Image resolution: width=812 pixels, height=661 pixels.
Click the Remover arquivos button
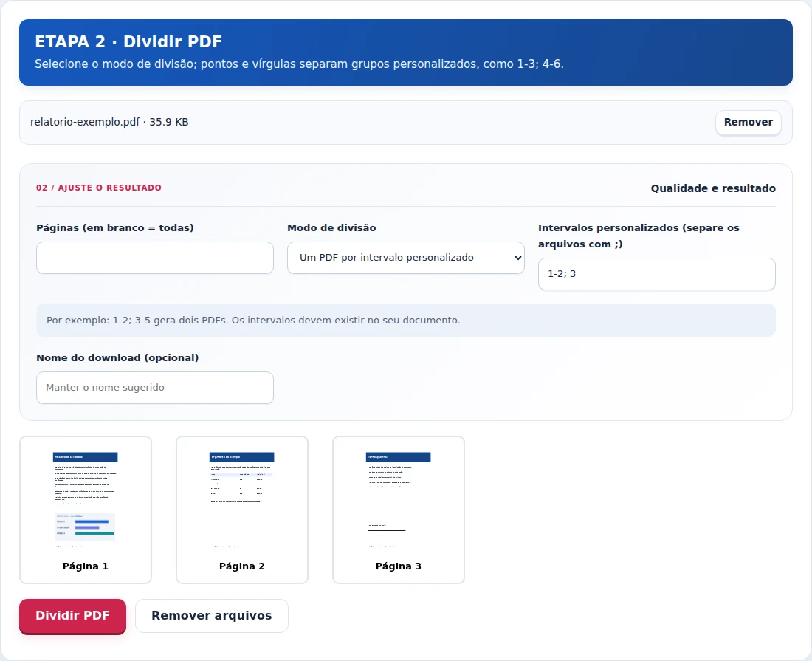pyautogui.click(x=211, y=615)
